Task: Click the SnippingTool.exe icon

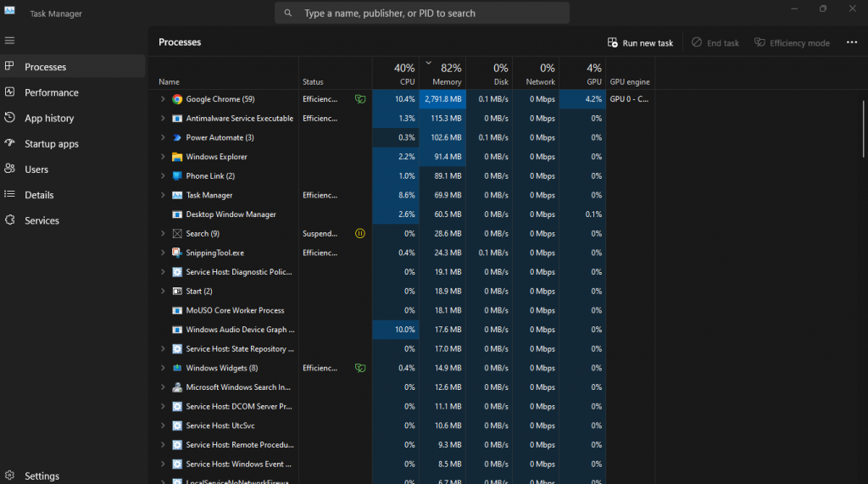Action: click(177, 253)
